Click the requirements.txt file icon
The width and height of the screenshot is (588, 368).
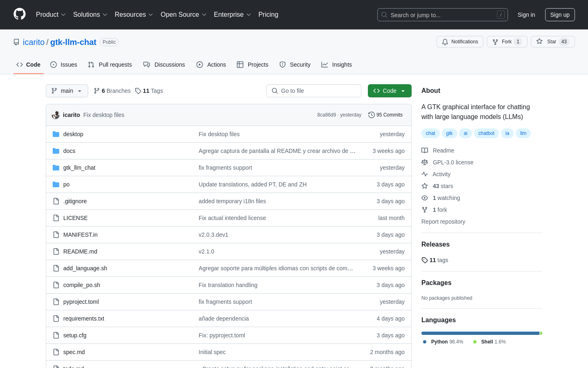click(x=56, y=319)
